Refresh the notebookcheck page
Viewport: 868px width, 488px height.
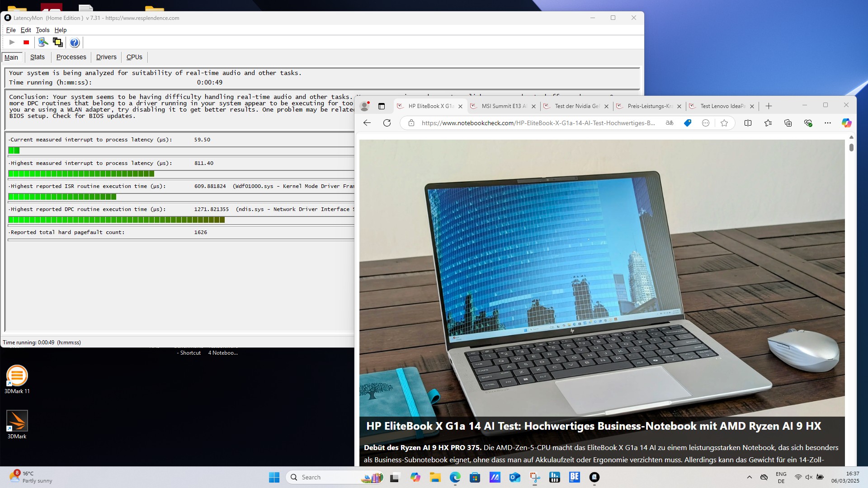387,123
